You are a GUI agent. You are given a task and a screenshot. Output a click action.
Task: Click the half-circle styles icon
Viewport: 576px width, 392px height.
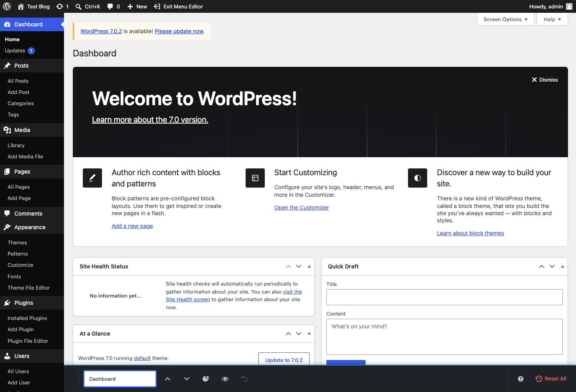click(418, 178)
